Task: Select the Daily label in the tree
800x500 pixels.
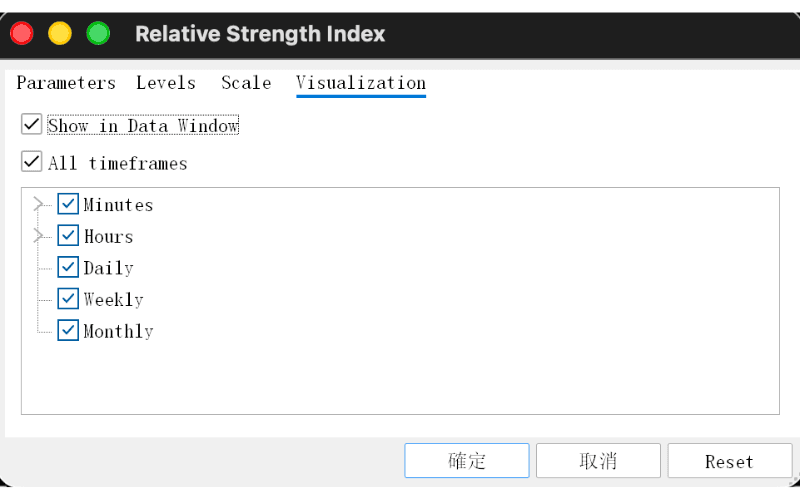Action: [x=109, y=268]
